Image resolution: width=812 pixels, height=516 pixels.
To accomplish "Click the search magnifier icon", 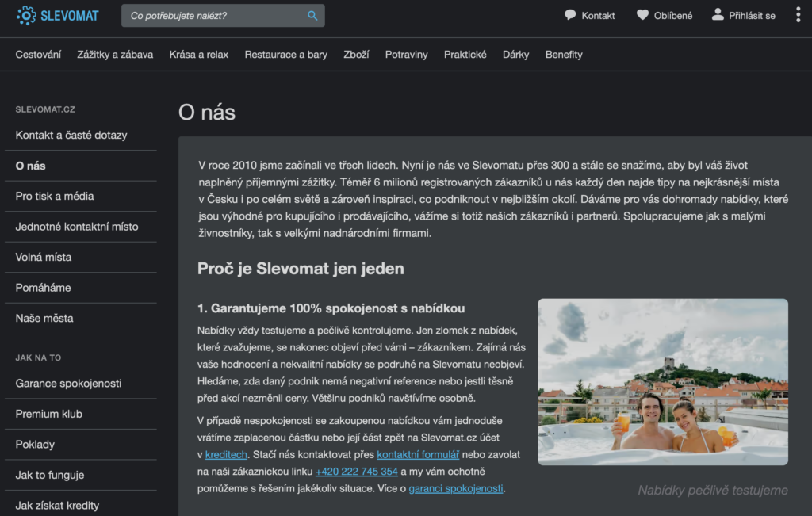I will [312, 16].
